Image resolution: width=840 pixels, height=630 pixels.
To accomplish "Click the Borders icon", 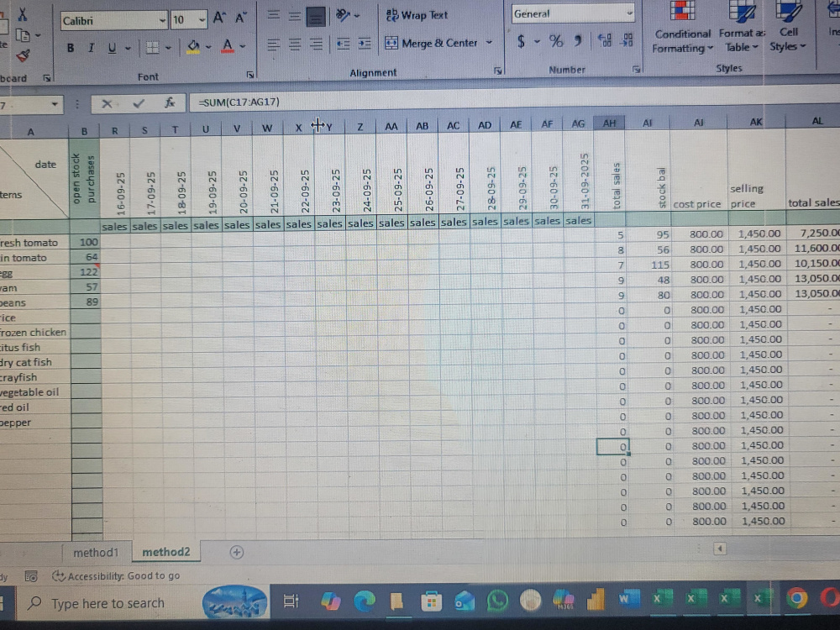I will click(x=153, y=48).
